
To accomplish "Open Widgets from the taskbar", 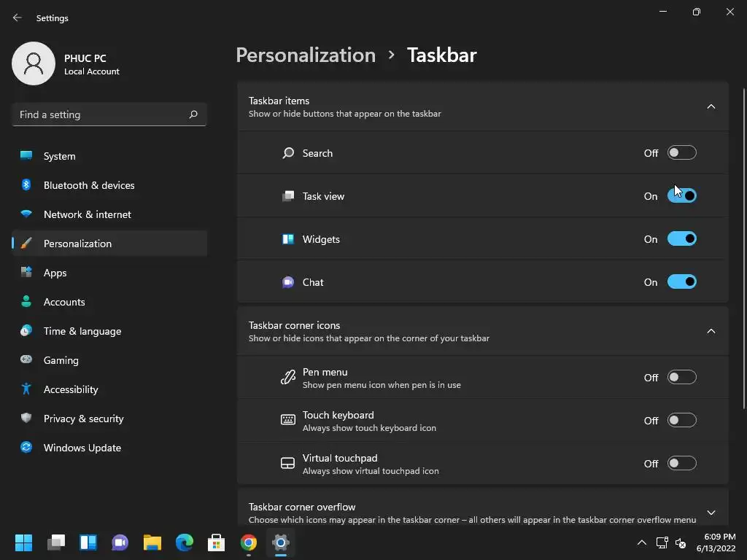I will (88, 542).
